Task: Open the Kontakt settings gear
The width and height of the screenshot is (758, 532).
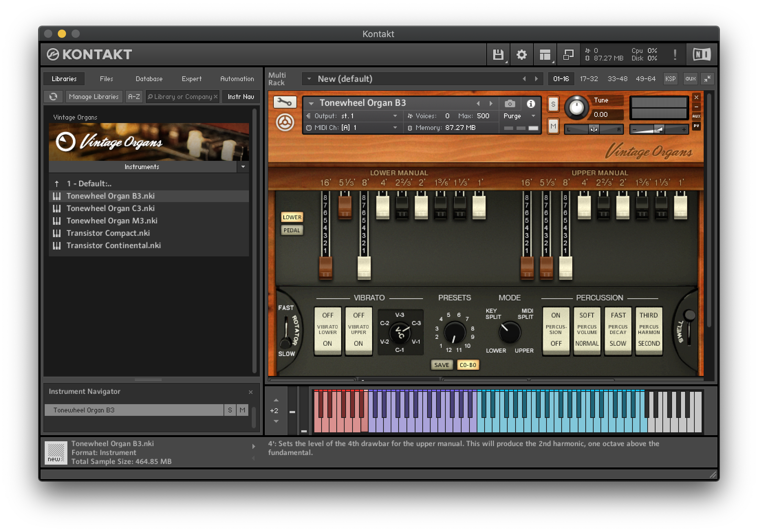Action: click(521, 55)
